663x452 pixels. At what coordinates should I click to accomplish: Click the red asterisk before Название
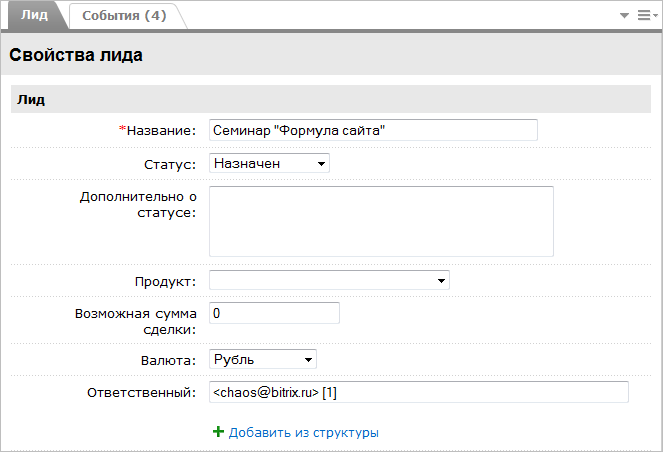tap(122, 131)
